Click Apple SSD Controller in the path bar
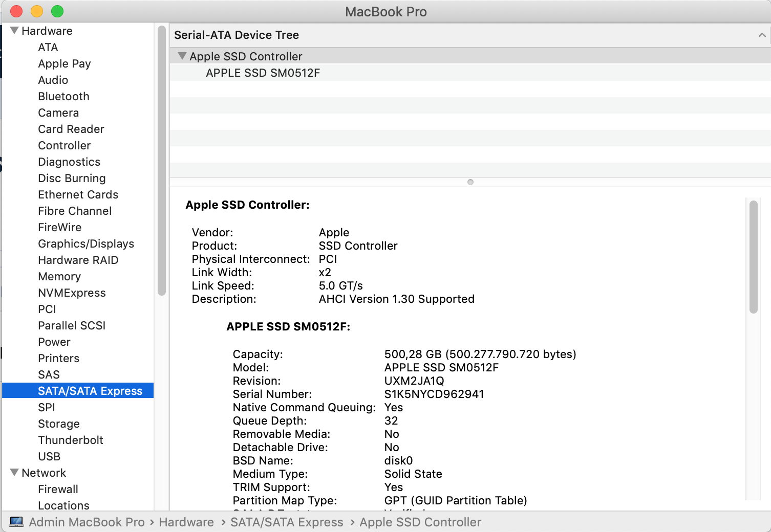Screen dimensions: 771x532 coord(420,522)
